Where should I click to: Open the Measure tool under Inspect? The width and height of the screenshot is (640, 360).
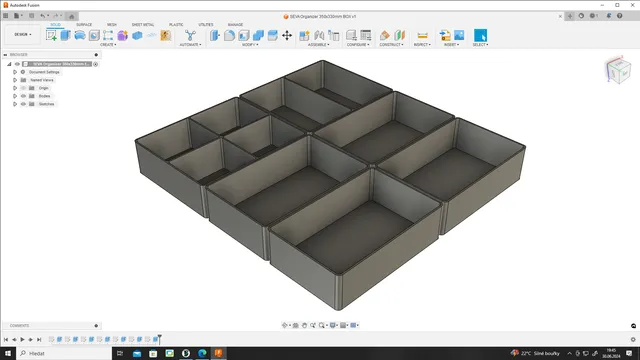click(x=422, y=36)
